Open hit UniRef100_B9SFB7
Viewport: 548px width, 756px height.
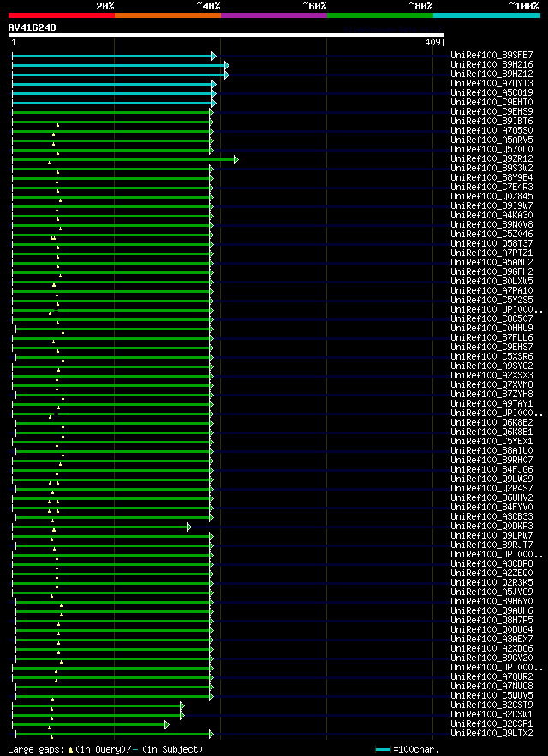click(491, 55)
